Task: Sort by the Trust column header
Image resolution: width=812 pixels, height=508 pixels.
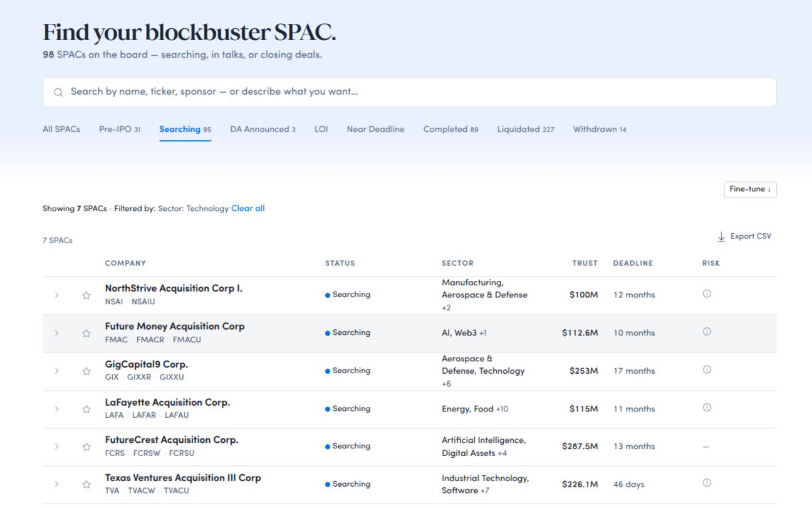Action: (585, 263)
